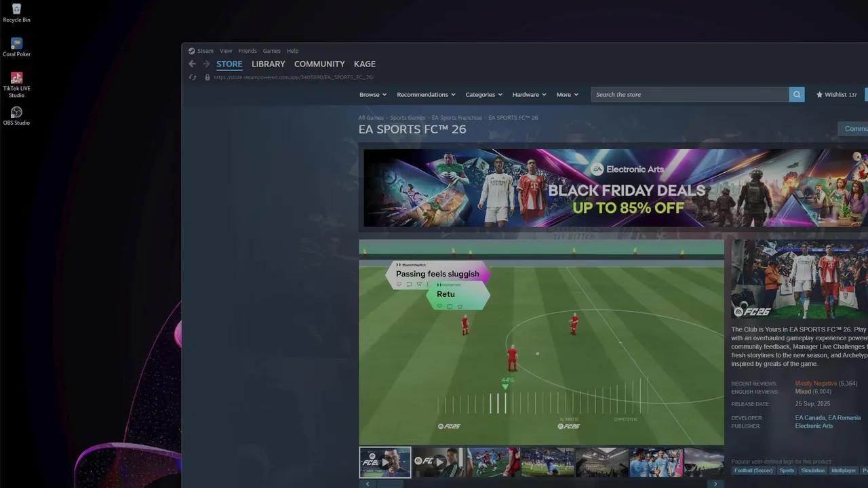This screenshot has width=868, height=488.
Task: Expand the More dropdown
Action: click(x=568, y=95)
